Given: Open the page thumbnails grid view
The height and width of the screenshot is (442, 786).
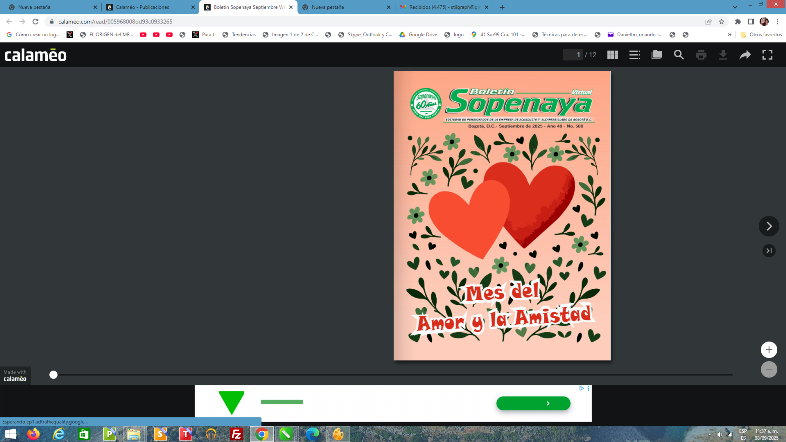Looking at the screenshot, I should [x=613, y=55].
